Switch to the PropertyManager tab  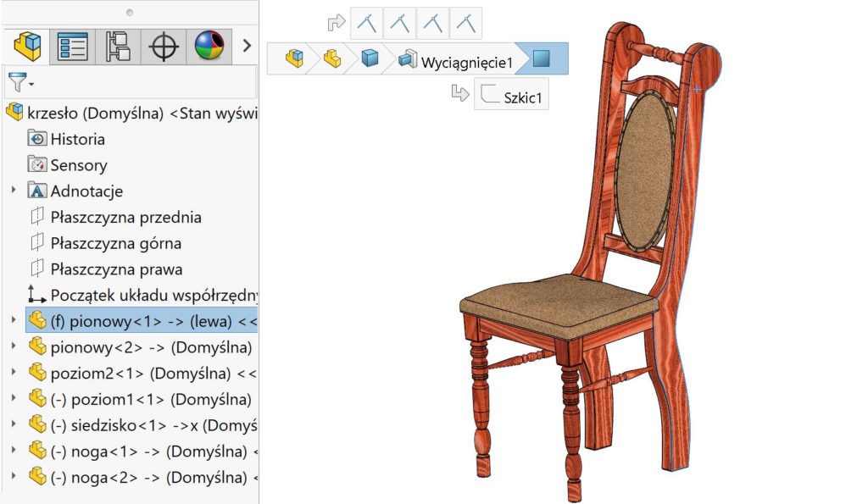[75, 47]
